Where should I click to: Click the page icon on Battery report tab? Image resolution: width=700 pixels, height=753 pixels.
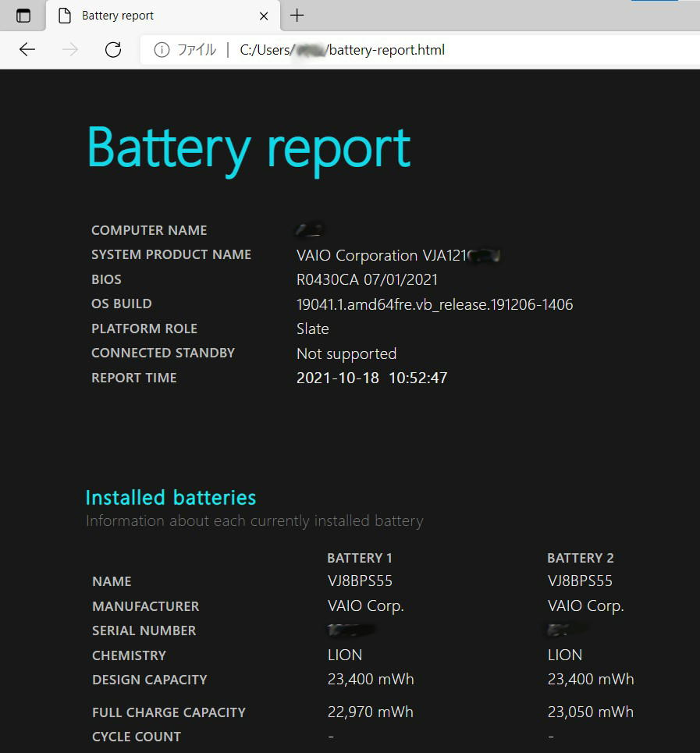click(x=64, y=16)
